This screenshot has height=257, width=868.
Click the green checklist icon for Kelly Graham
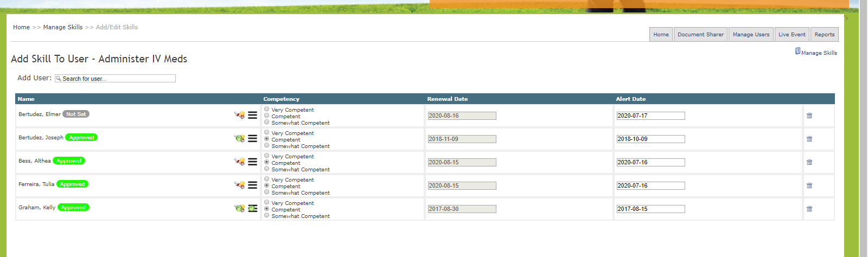pyautogui.click(x=253, y=208)
